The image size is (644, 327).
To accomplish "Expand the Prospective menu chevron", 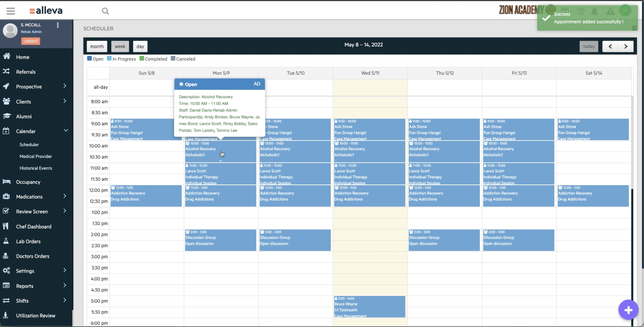I will (65, 86).
